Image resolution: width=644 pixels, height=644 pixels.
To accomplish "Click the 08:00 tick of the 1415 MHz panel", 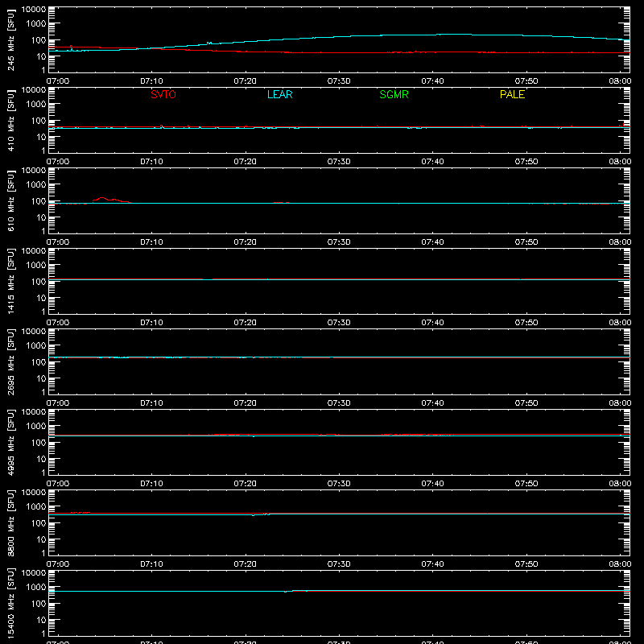I will [620, 323].
